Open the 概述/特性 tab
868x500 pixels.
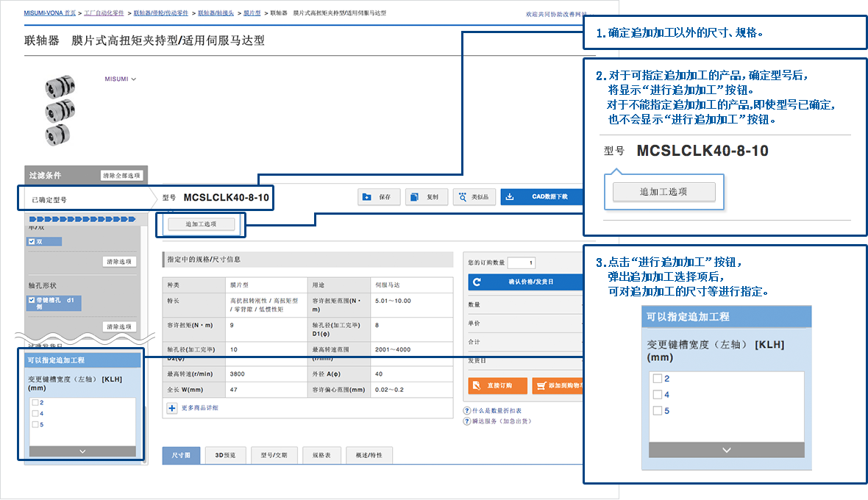click(369, 455)
